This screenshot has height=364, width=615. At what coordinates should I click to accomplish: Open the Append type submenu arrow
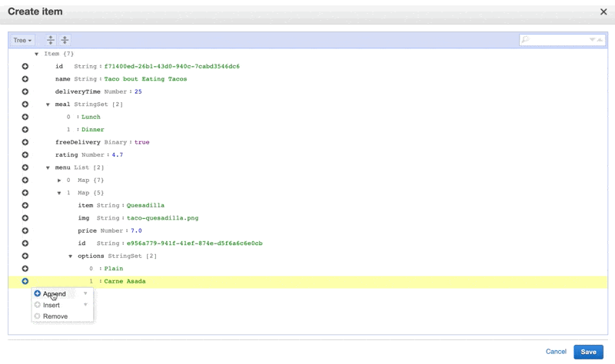pyautogui.click(x=85, y=293)
